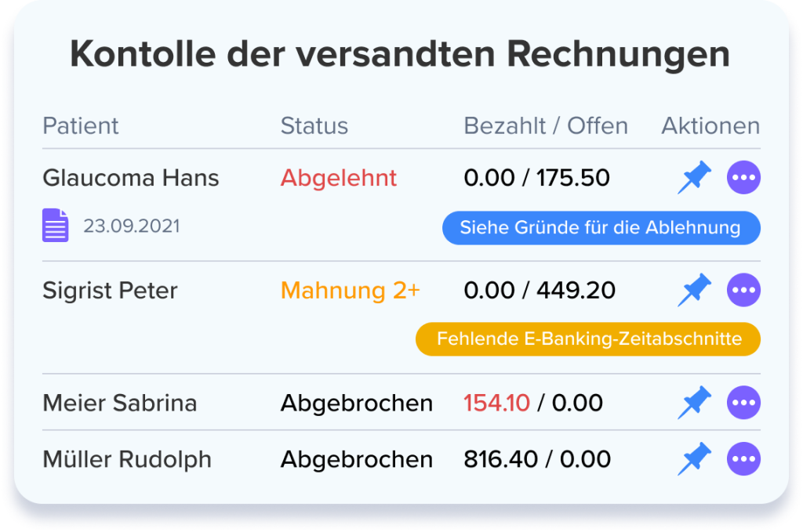Open the Meier Sabrina patient row
Viewport: 803px width, 532px height.
(120, 404)
